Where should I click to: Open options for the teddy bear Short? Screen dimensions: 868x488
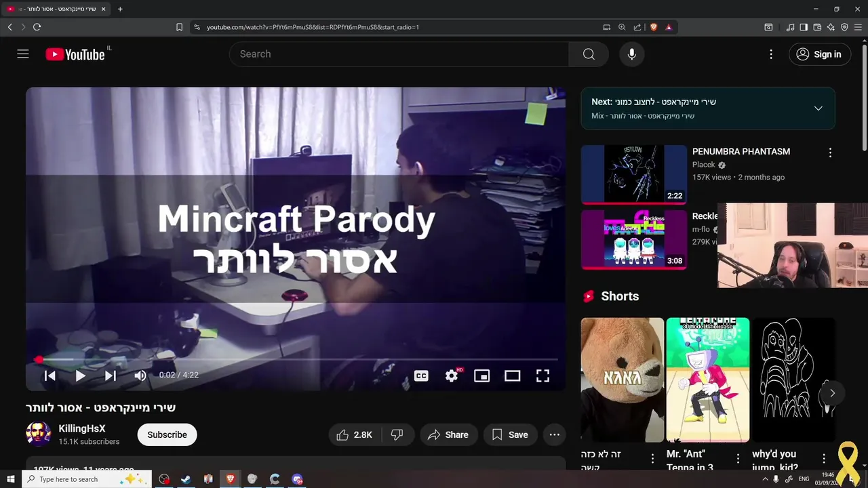pyautogui.click(x=652, y=459)
